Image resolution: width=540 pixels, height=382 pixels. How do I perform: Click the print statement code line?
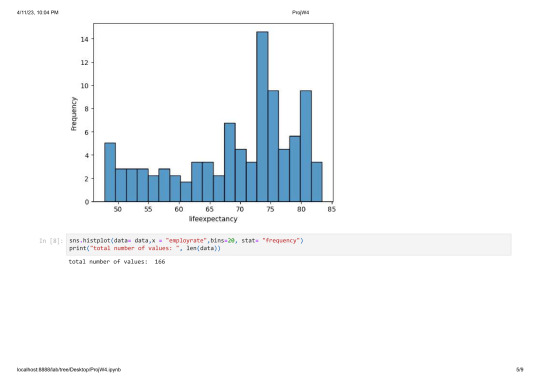(145, 248)
